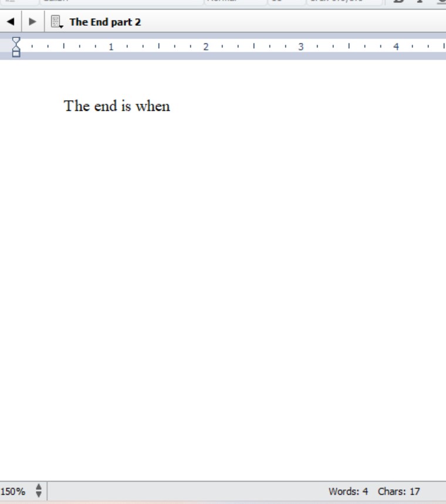Open the 150% zoom dropdown
The image size is (446, 504).
(x=13, y=492)
